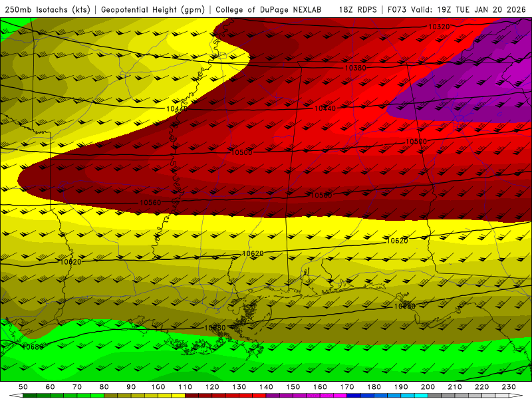Click the 180 value on the color scale
The height and width of the screenshot is (399, 532).
[x=374, y=387]
